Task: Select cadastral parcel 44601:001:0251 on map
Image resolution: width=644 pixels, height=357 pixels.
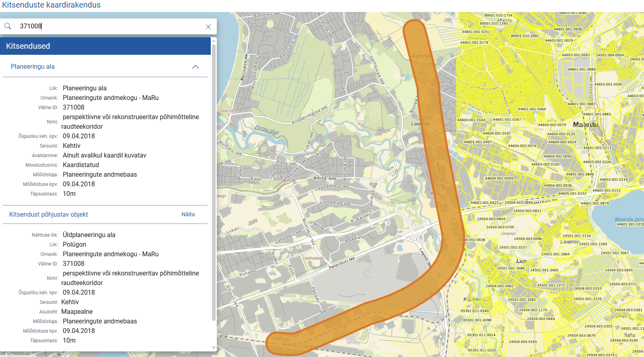Action: point(476,32)
